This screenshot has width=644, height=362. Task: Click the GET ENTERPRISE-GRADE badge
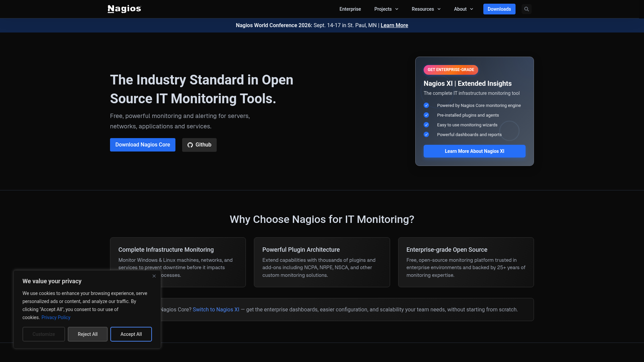pyautogui.click(x=451, y=70)
